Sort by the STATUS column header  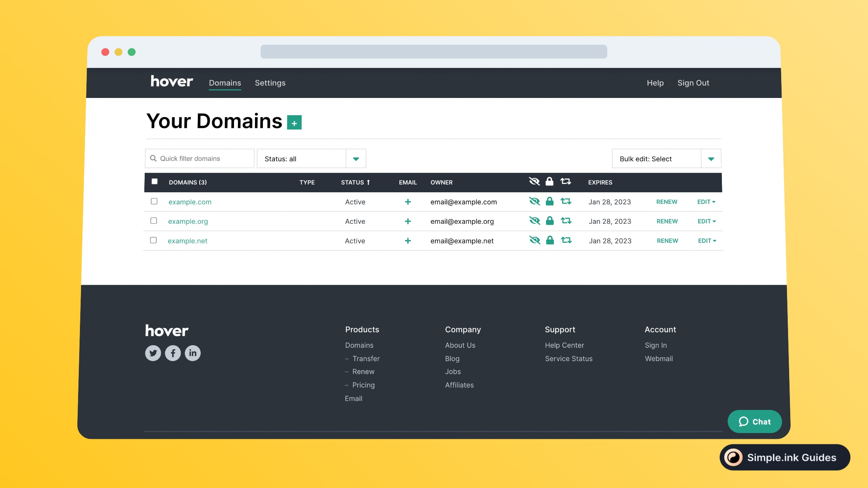[356, 182]
